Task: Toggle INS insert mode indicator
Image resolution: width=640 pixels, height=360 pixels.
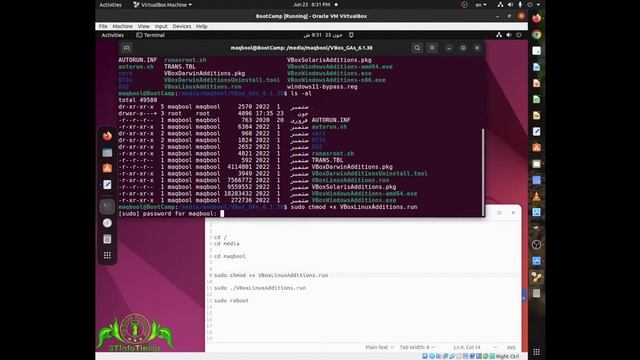Action: tap(511, 347)
